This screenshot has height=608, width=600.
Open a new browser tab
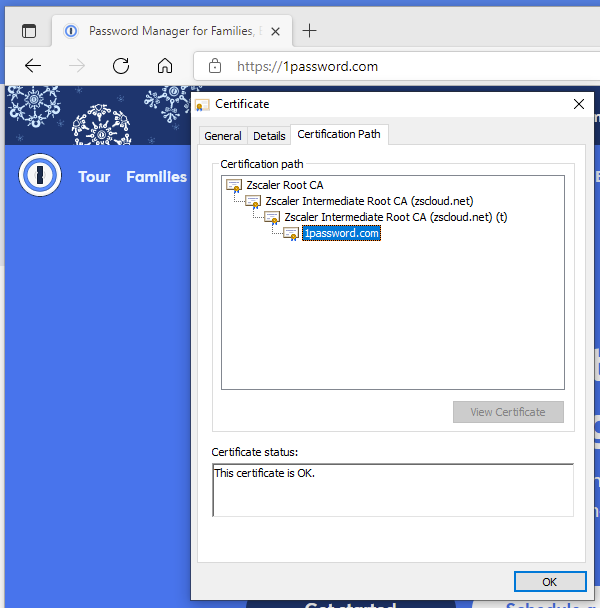tap(309, 30)
